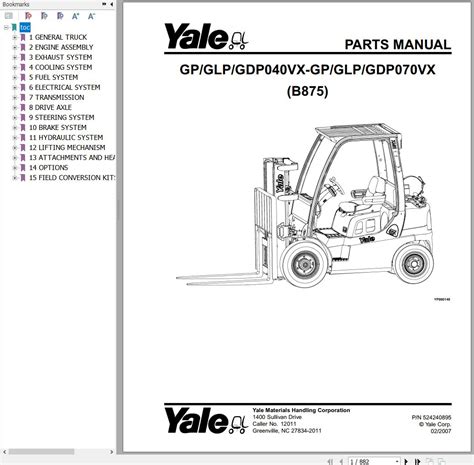Select the toc bookmark label

25,27
